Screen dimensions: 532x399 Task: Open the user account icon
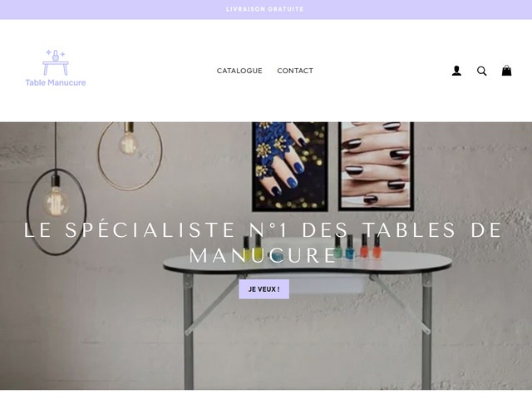(456, 71)
